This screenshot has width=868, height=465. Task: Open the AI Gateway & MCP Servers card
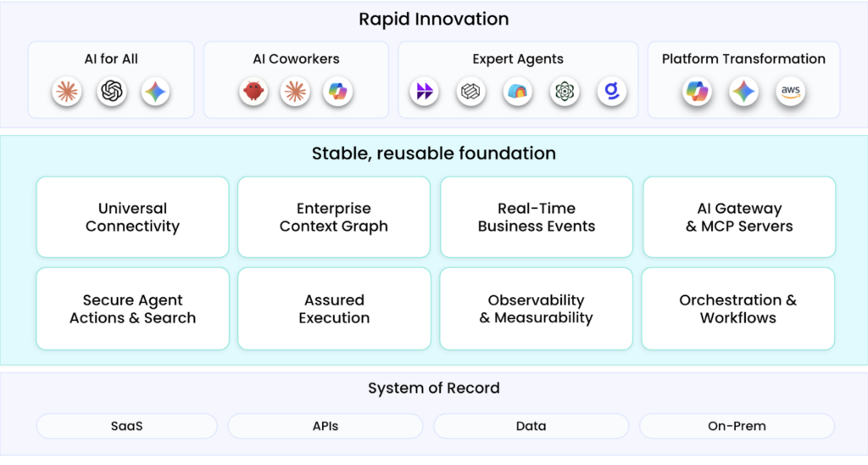(x=739, y=217)
